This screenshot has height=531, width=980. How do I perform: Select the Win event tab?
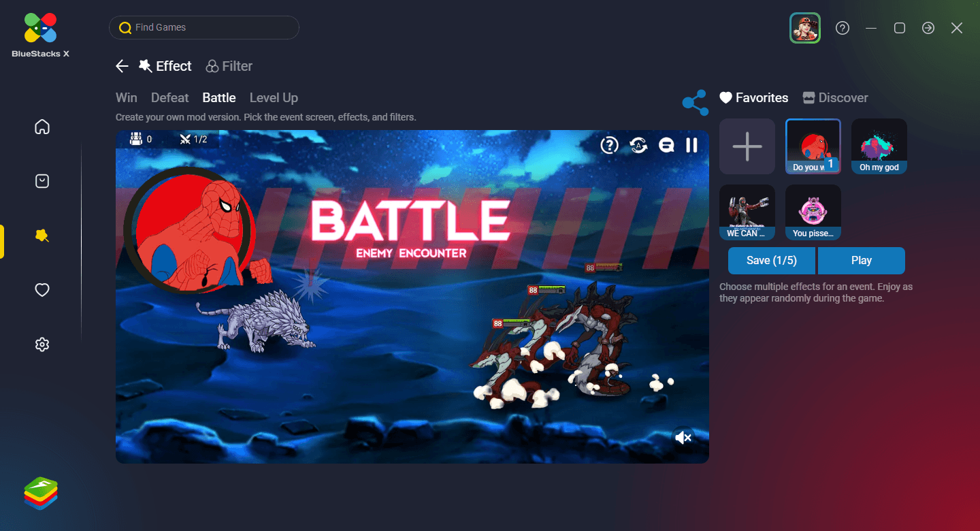point(127,97)
